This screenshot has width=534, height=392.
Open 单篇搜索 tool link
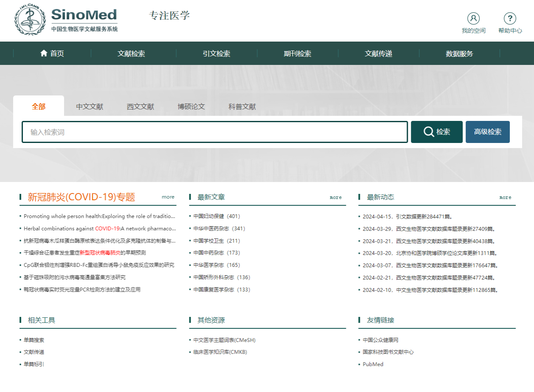[x=34, y=340]
